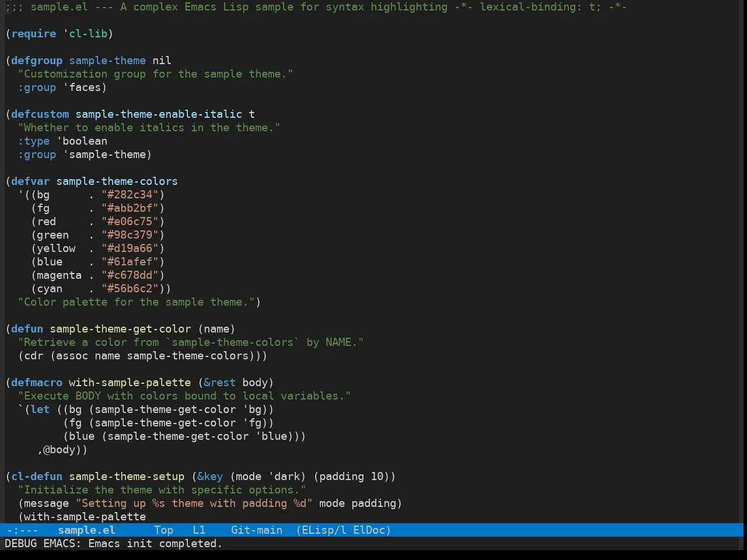The image size is (747, 560).
Task: Click the docstring "Customization group for the sample theme."
Action: pos(156,73)
